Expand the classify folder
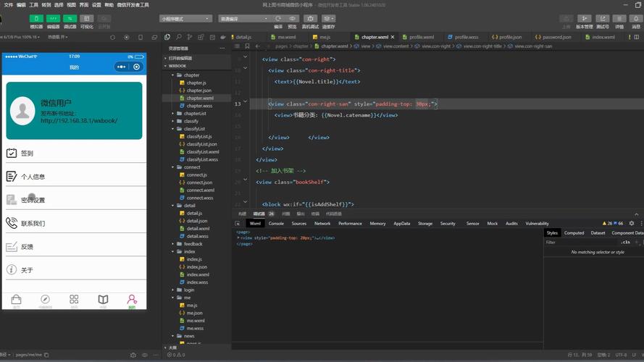This screenshot has width=644, height=362. click(173, 121)
